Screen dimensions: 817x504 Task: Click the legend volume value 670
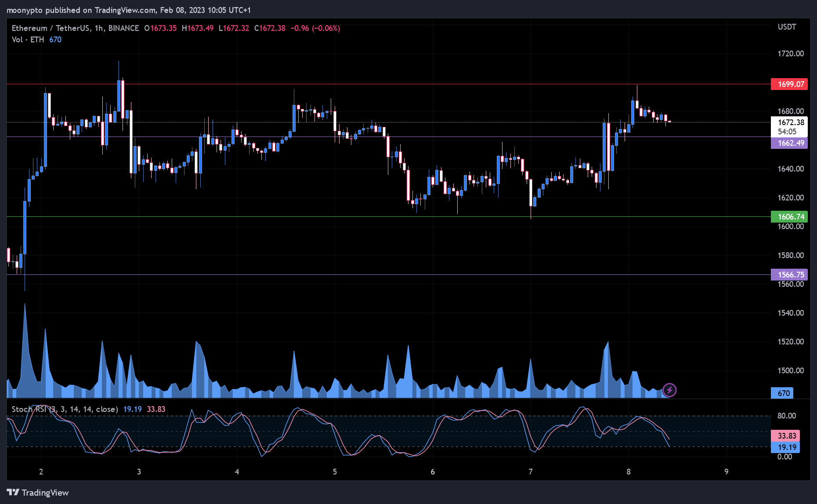click(55, 40)
